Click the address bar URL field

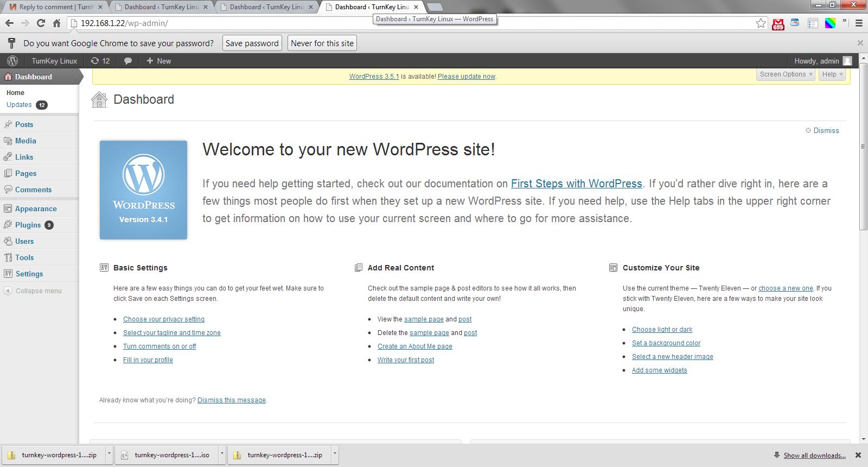point(380,23)
